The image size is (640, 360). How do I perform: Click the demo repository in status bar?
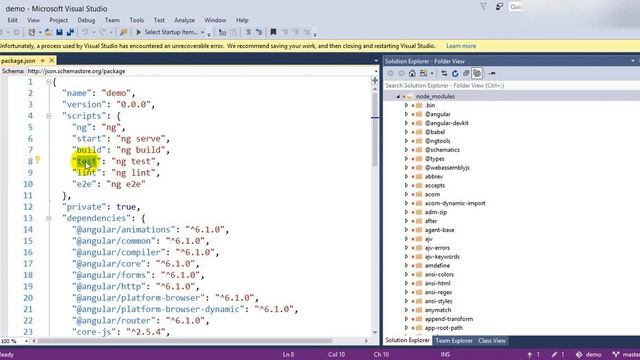click(x=588, y=355)
